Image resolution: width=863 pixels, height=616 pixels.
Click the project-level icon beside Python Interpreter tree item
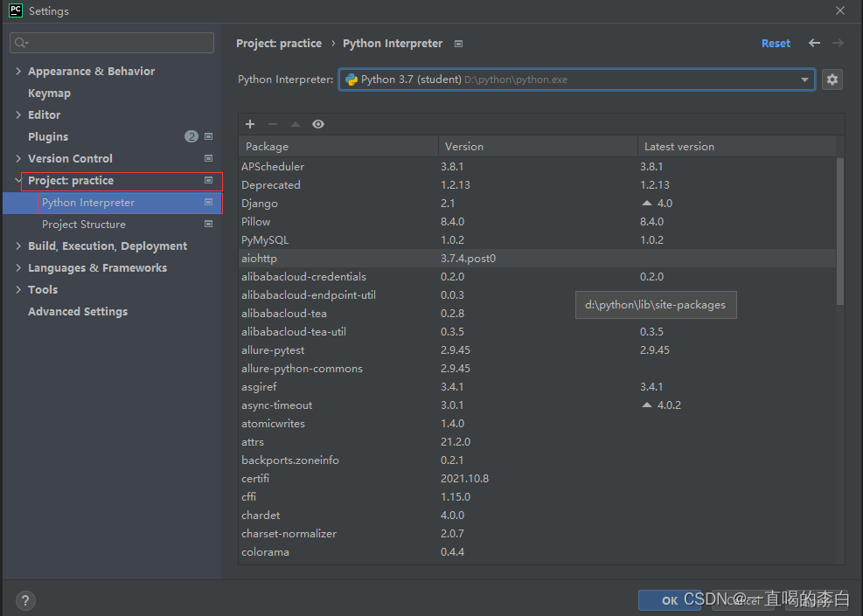pyautogui.click(x=209, y=203)
